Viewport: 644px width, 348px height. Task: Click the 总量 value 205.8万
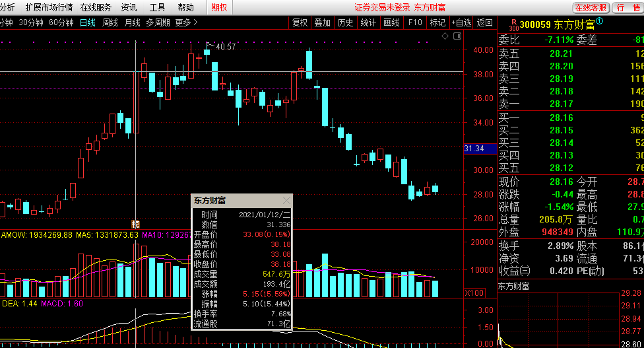click(x=556, y=219)
